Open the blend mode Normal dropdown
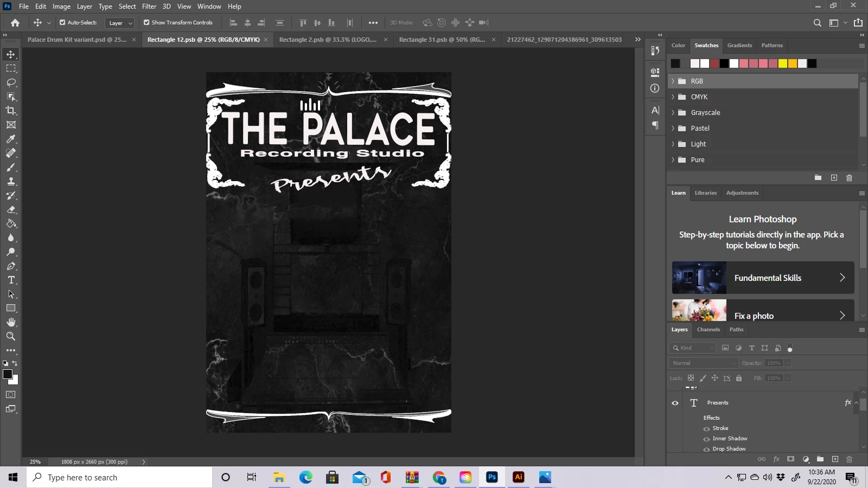The height and width of the screenshot is (488, 868). point(704,363)
